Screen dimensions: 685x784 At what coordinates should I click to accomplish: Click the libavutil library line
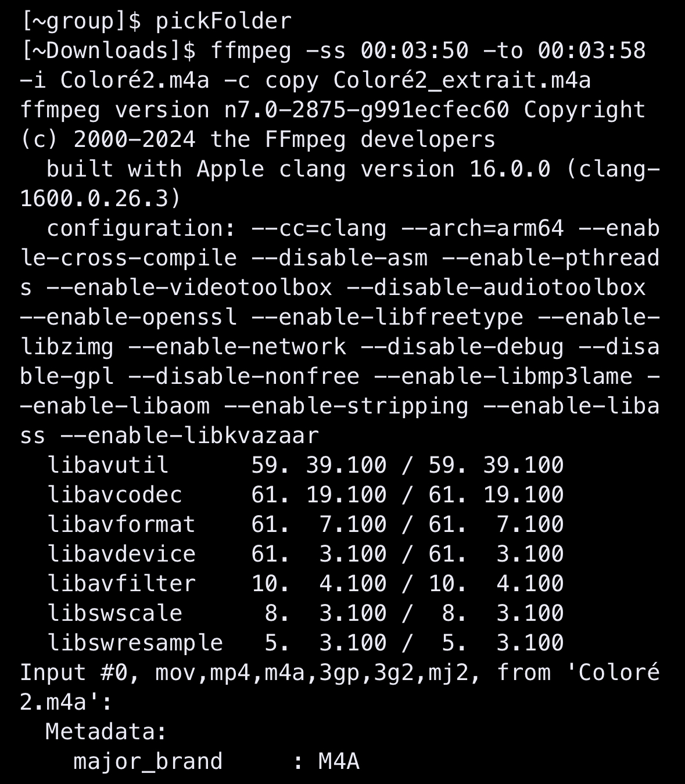click(306, 466)
